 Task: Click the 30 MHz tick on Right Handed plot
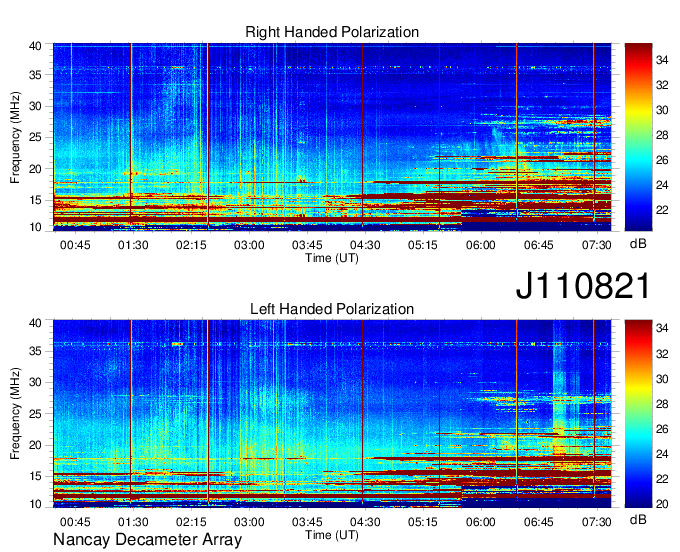(35, 106)
